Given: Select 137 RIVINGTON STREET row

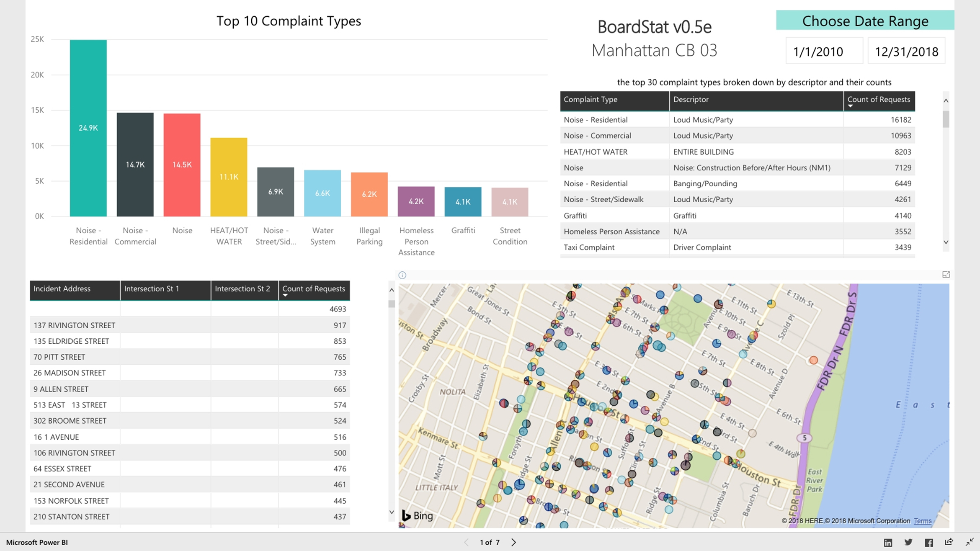Looking at the screenshot, I should pyautogui.click(x=190, y=325).
